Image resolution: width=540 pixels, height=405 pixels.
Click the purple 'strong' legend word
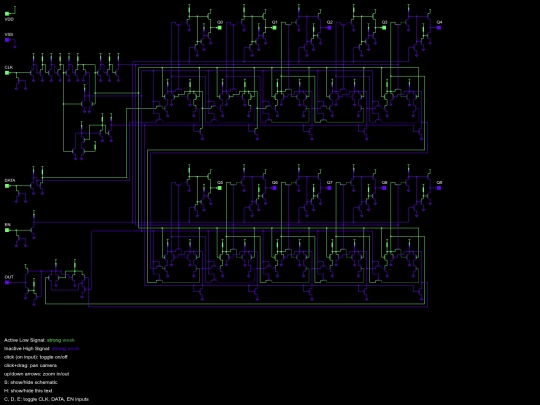coord(59,349)
